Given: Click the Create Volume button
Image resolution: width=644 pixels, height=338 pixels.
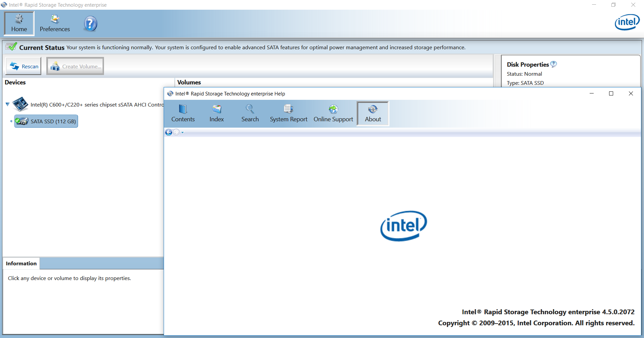Looking at the screenshot, I should tap(75, 66).
